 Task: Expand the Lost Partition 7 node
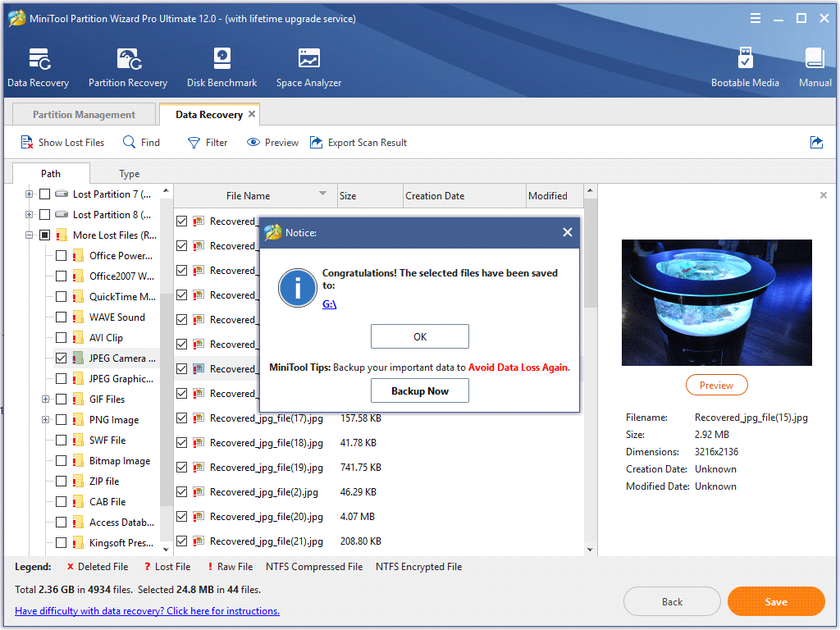[29, 194]
